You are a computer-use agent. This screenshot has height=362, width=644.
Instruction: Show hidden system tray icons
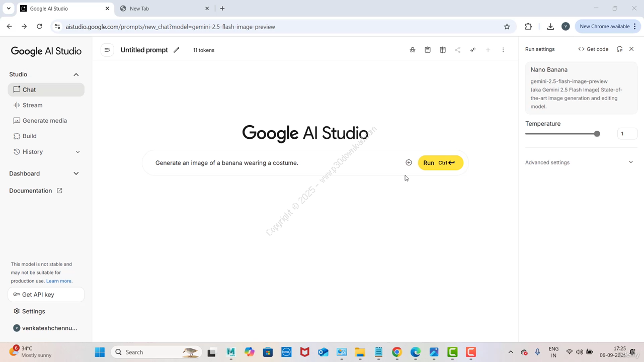coord(511,352)
